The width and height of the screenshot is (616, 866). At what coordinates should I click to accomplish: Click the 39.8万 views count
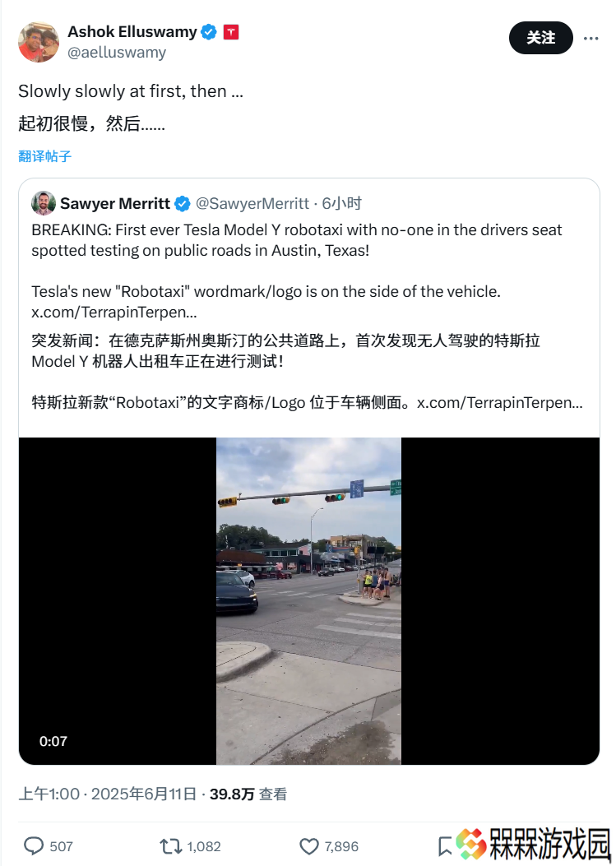point(232,794)
